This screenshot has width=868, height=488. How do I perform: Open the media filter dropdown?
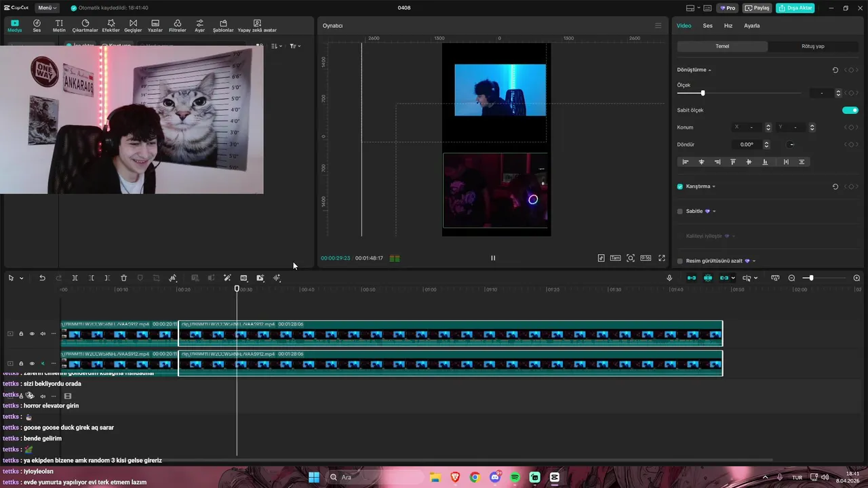tap(295, 46)
